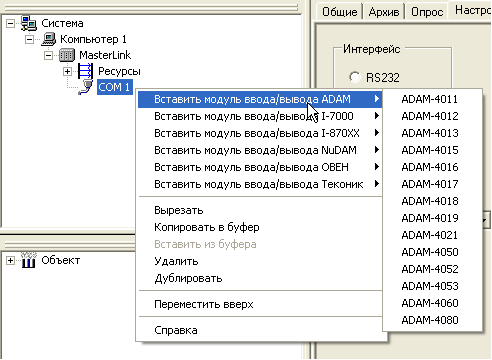The width and height of the screenshot is (492, 360).
Task: Select the COM 1 tree label
Action: tap(115, 87)
